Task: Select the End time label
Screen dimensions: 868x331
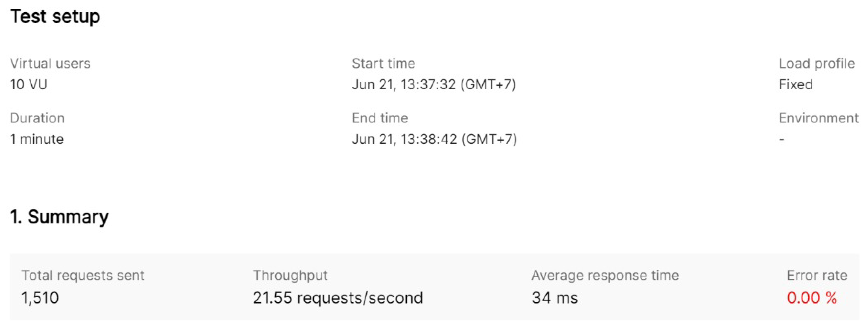Action: point(380,118)
